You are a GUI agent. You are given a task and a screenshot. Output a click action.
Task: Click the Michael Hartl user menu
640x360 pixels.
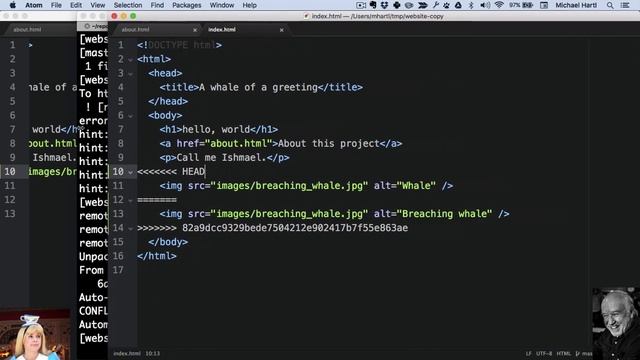point(576,5)
